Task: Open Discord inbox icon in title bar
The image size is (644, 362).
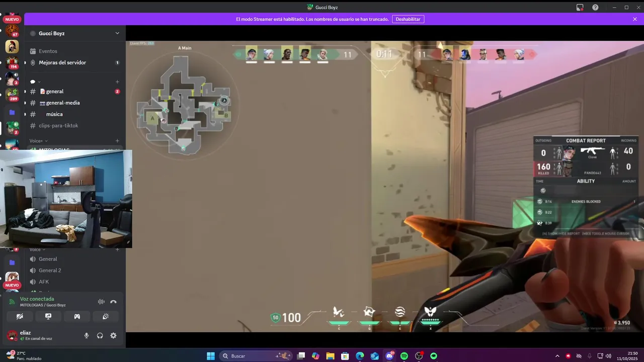Action: click(x=580, y=8)
